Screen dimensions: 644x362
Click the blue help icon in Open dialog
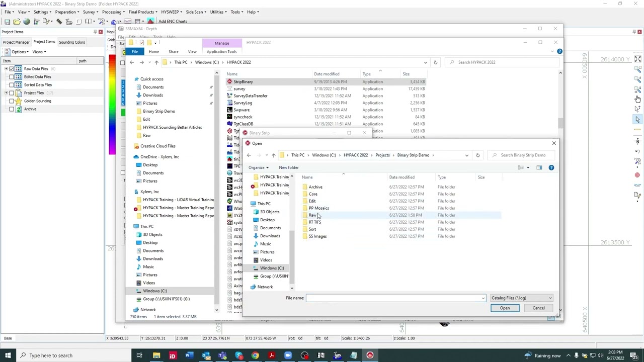tap(551, 167)
